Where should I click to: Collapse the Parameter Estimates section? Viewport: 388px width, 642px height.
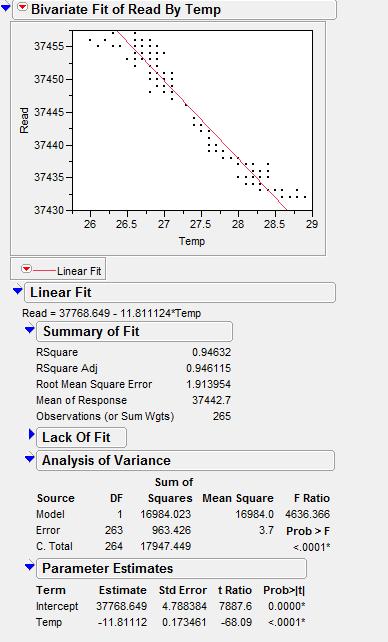(x=29, y=567)
